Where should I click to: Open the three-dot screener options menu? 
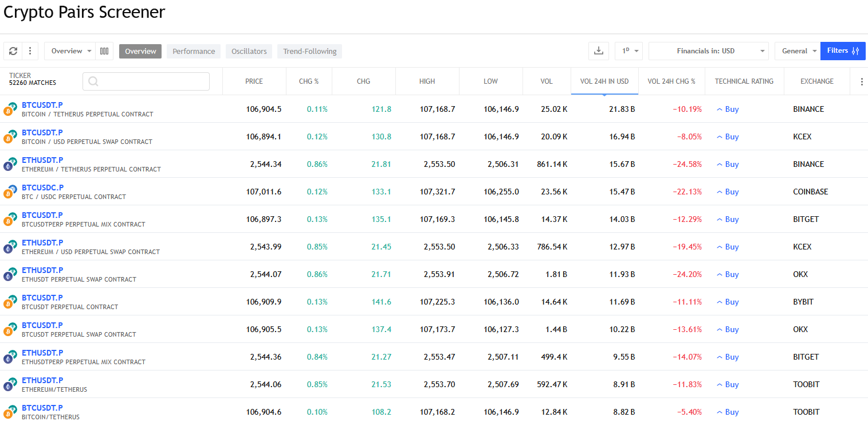coord(30,51)
